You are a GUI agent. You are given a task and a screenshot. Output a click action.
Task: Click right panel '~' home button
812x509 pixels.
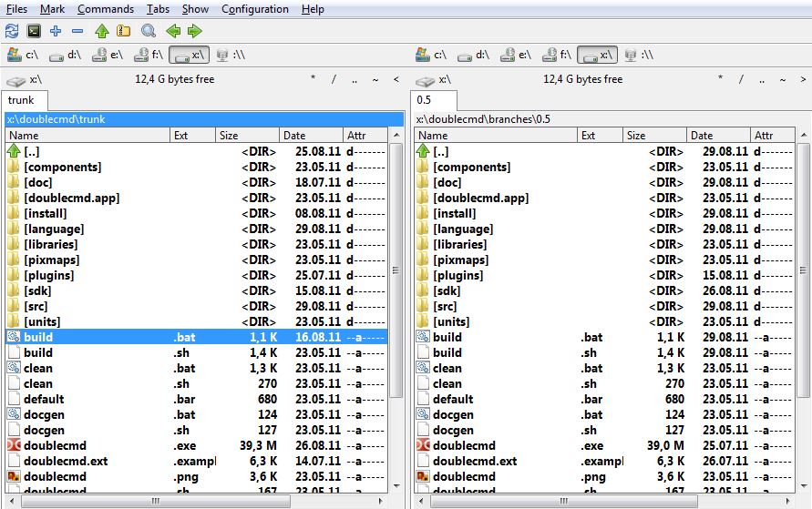(783, 79)
